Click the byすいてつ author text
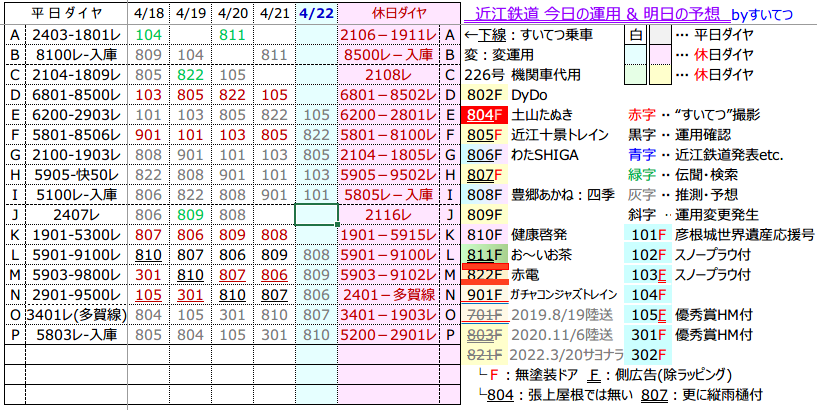 coord(762,14)
